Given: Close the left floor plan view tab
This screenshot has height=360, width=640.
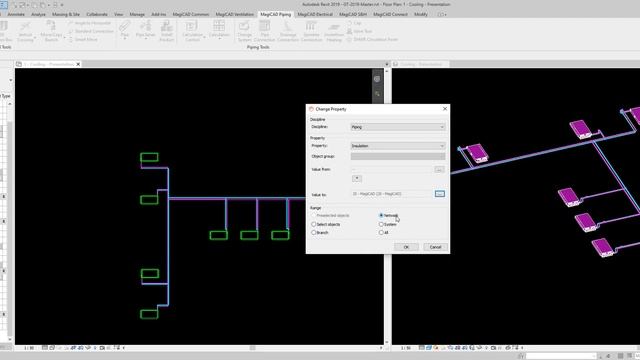Looking at the screenshot, I should [x=78, y=64].
